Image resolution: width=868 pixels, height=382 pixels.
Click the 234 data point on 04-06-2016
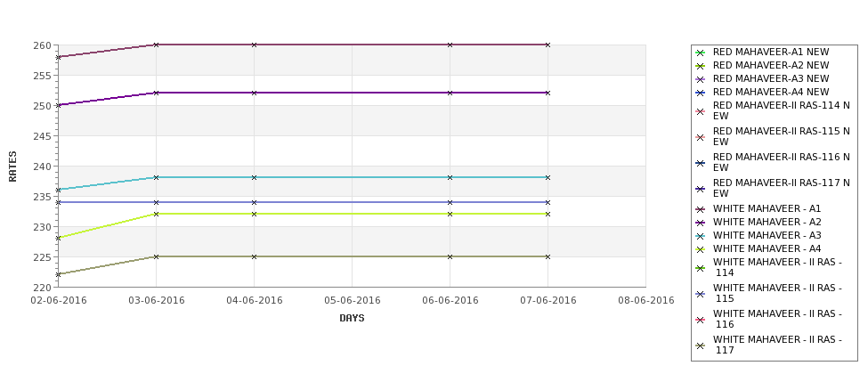tap(254, 203)
